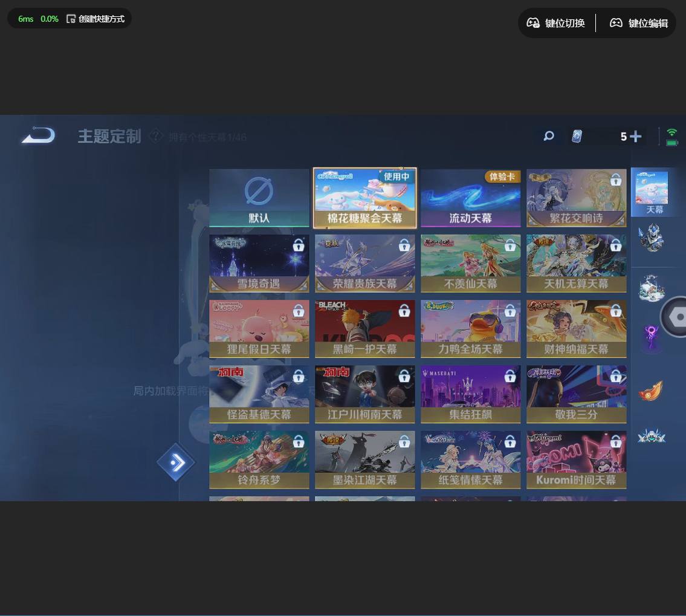Screen dimensions: 686x616
Task: Click the 0.0% packet loss readout
Action: click(50, 19)
